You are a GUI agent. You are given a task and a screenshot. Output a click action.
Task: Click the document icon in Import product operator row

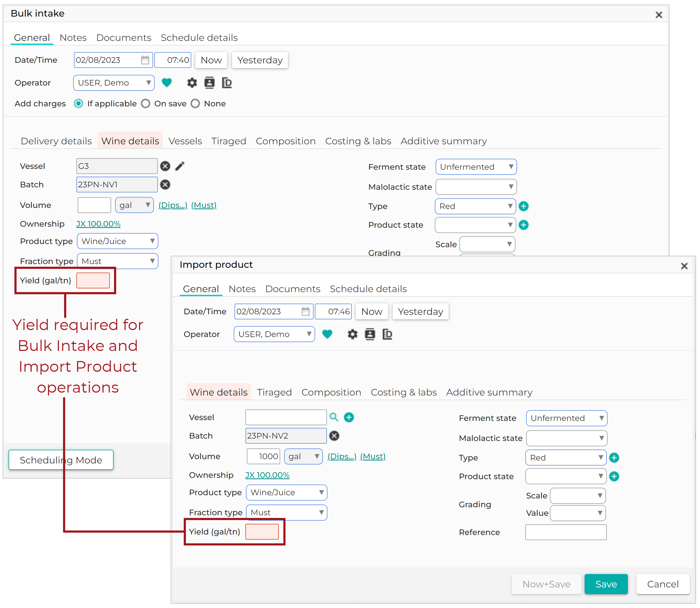(387, 334)
